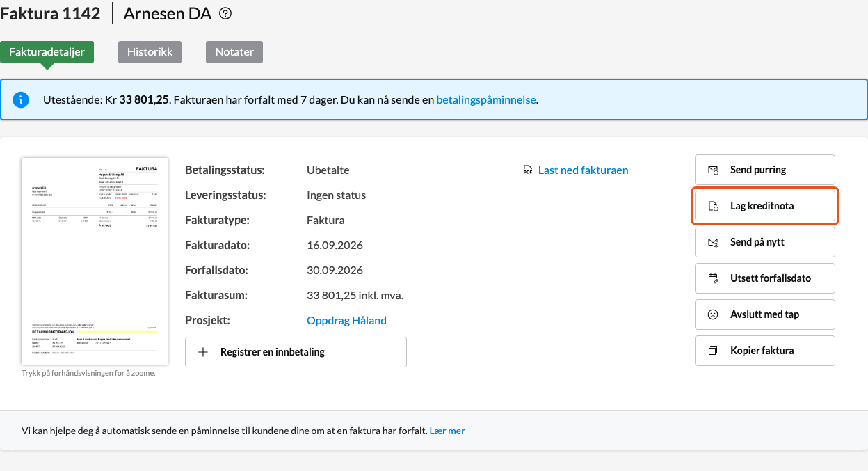
Task: Click the envelope icon on Send på nytt
Action: pos(713,242)
